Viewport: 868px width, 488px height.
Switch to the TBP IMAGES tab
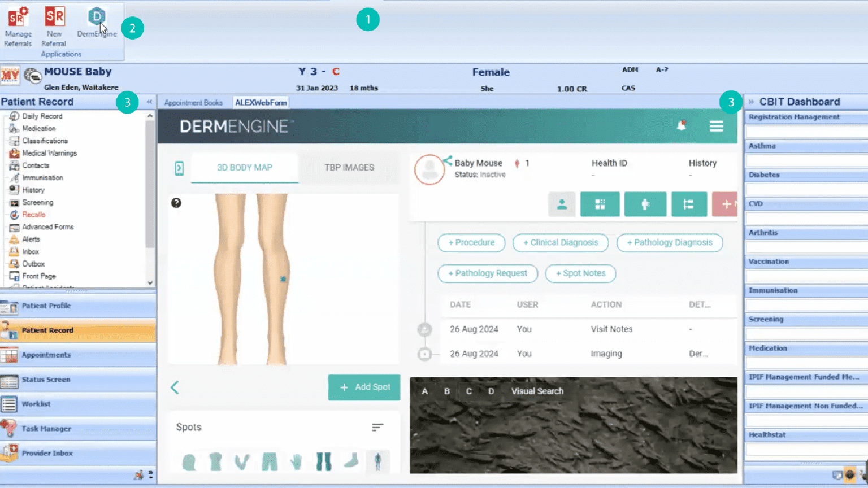tap(349, 167)
